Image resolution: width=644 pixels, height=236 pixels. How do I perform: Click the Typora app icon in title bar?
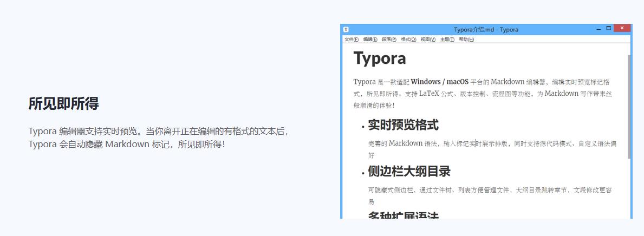(346, 30)
